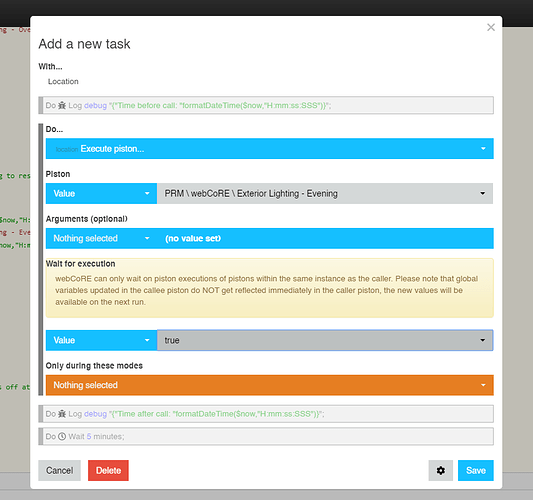Click the Cancel button
Screen dimensions: 533x500
59,470
